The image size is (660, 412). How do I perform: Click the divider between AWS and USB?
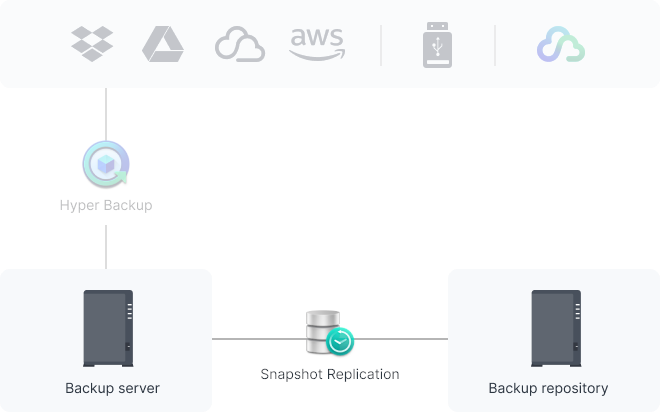[x=381, y=45]
